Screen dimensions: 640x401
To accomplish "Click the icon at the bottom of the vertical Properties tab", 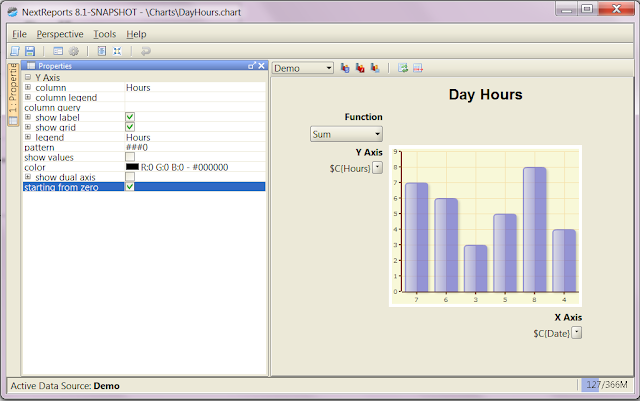I will [13, 120].
